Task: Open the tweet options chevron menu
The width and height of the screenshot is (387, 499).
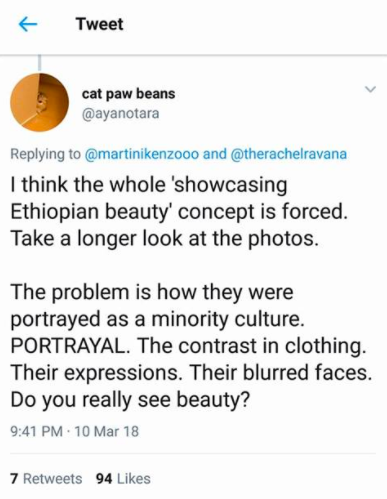Action: [x=370, y=89]
